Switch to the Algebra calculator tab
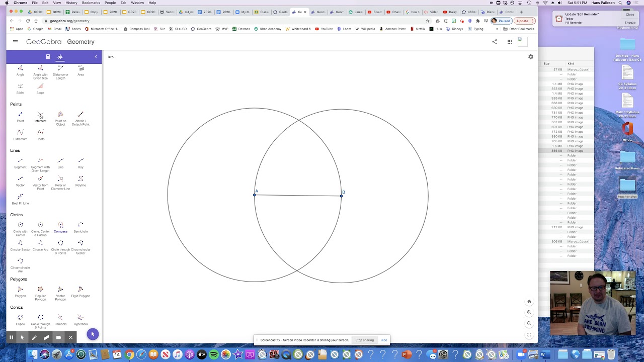644x362 pixels. coord(48,57)
